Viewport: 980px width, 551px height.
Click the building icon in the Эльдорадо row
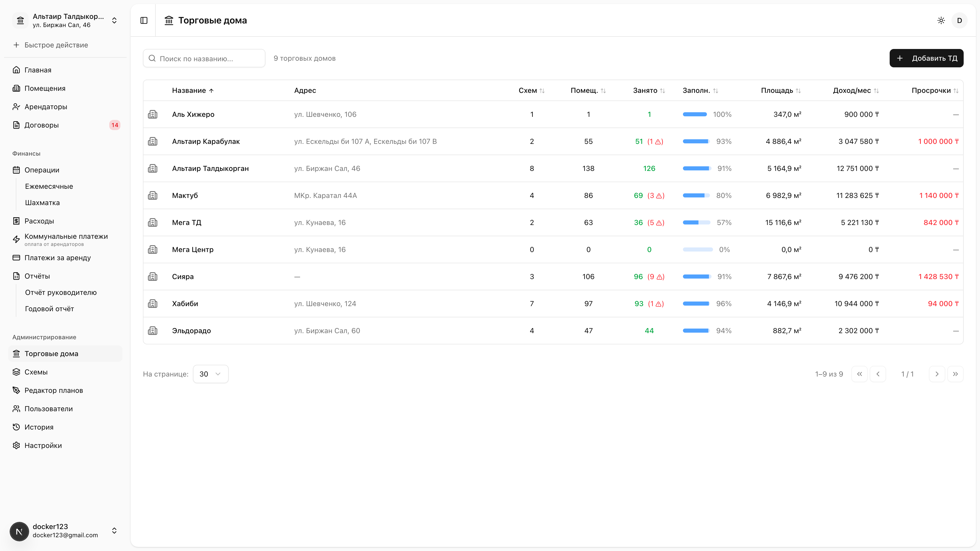coord(153,330)
